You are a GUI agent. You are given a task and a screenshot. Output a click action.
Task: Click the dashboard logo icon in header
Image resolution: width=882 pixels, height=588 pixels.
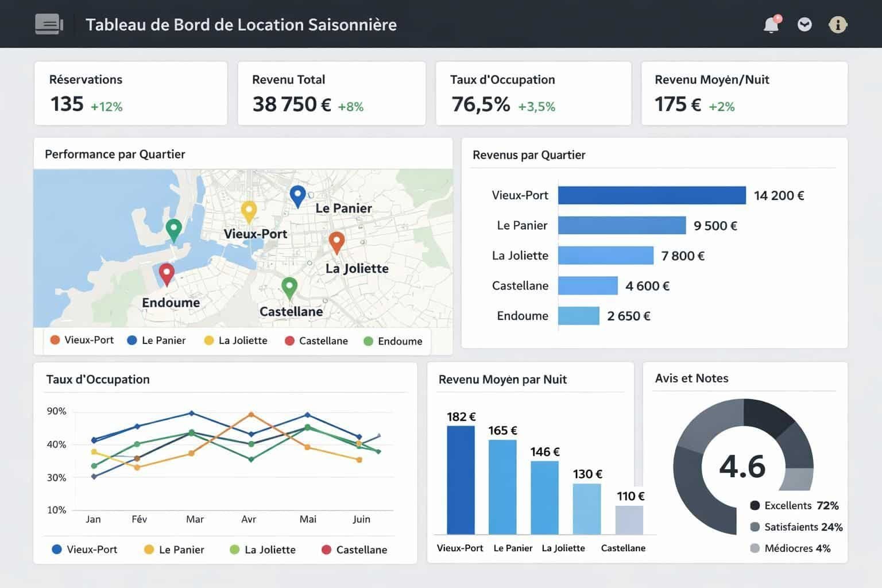[x=49, y=24]
